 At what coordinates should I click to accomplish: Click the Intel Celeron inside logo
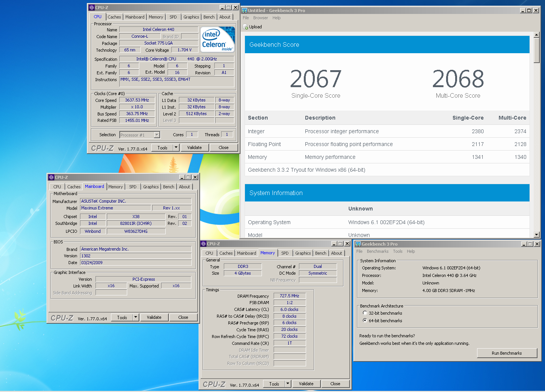pos(217,39)
